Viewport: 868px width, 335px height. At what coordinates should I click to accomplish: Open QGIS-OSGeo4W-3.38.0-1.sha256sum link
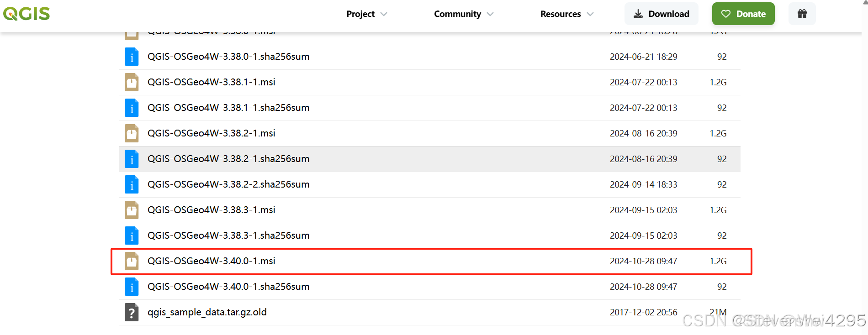(228, 57)
